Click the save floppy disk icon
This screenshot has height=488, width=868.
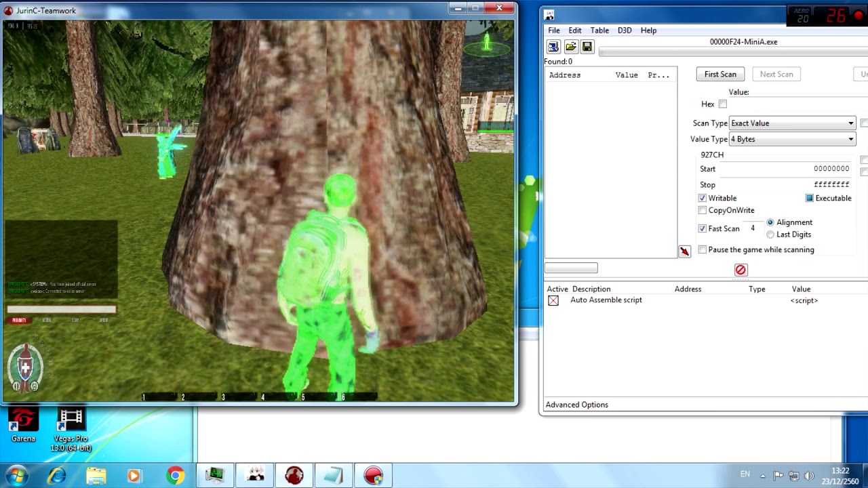click(587, 47)
